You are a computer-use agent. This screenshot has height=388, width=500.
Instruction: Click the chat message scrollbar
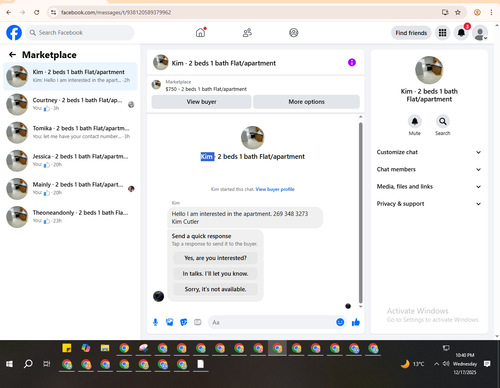click(360, 212)
